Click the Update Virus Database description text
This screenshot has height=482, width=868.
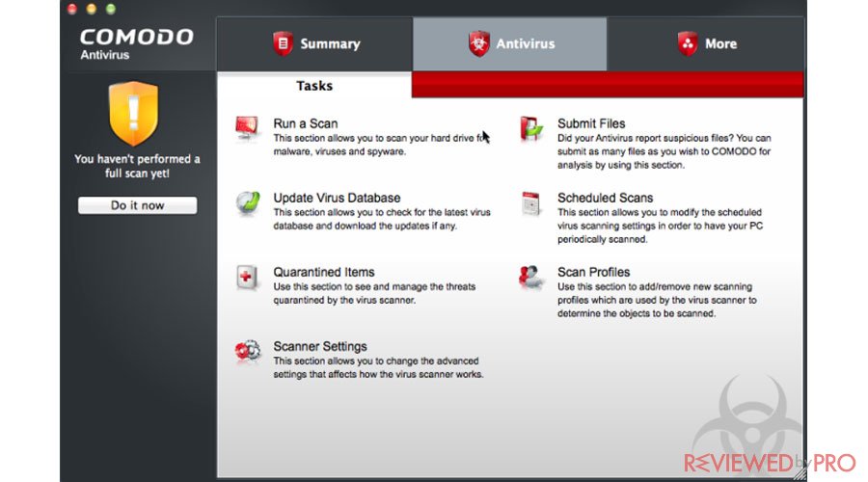pyautogui.click(x=381, y=219)
